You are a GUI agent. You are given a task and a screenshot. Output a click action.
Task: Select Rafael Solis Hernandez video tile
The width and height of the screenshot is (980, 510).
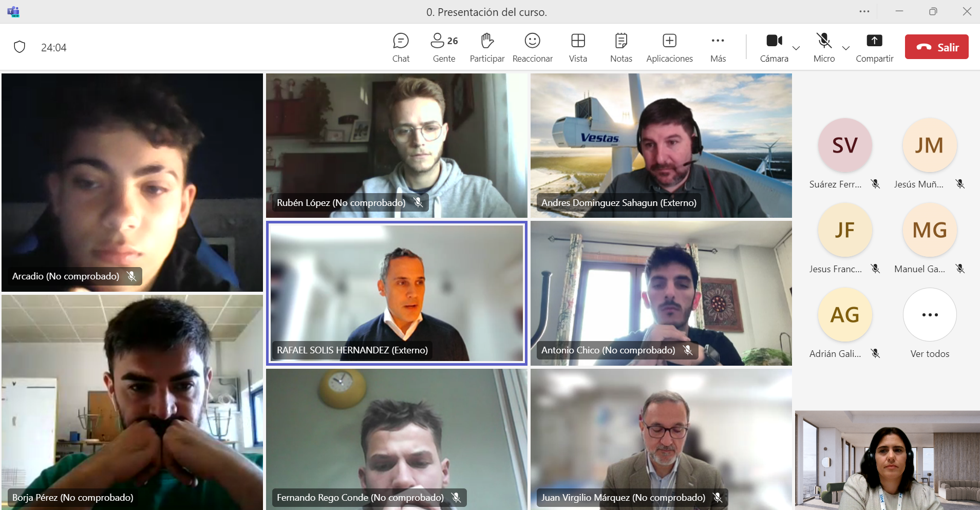tap(397, 293)
